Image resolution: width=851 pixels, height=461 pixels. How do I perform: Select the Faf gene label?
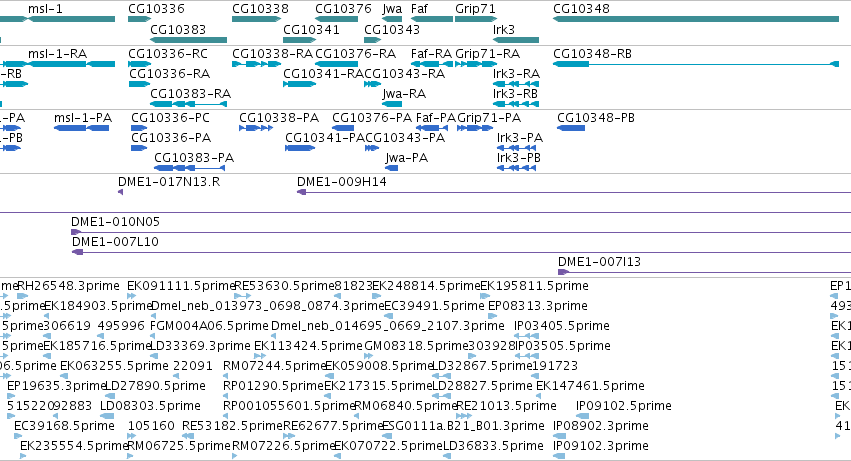click(419, 9)
